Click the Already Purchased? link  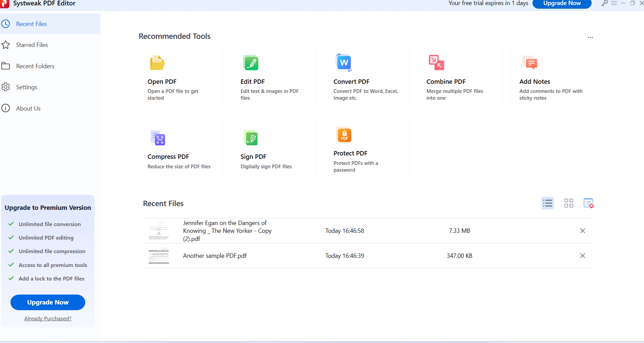point(48,319)
